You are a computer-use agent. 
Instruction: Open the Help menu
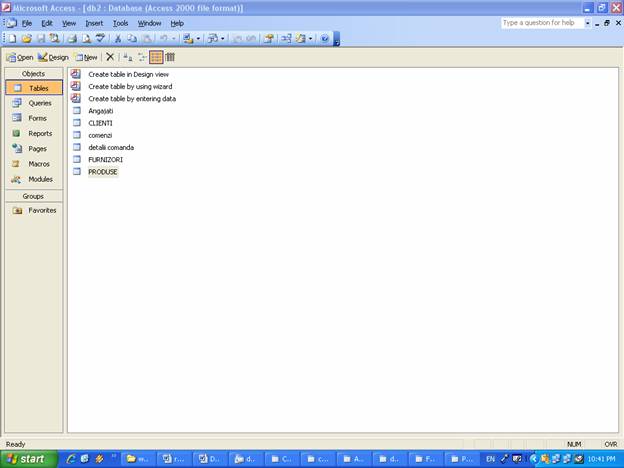(177, 23)
